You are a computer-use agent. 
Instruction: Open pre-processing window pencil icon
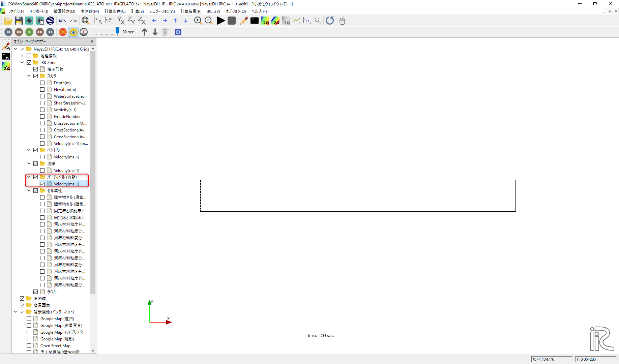coord(244,21)
